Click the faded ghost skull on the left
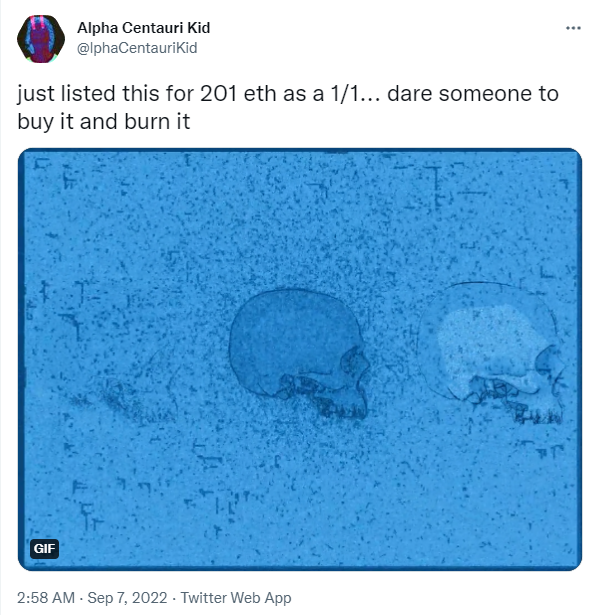The image size is (598, 615). point(133,388)
